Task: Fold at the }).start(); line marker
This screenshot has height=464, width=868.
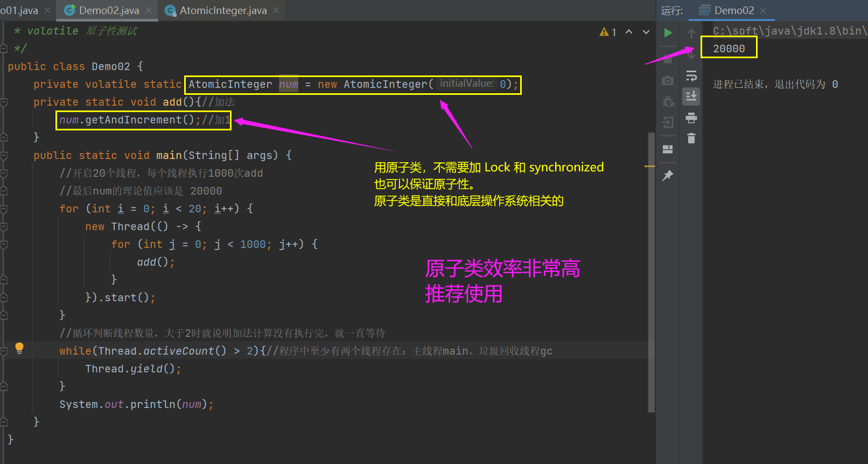Action: 4,298
